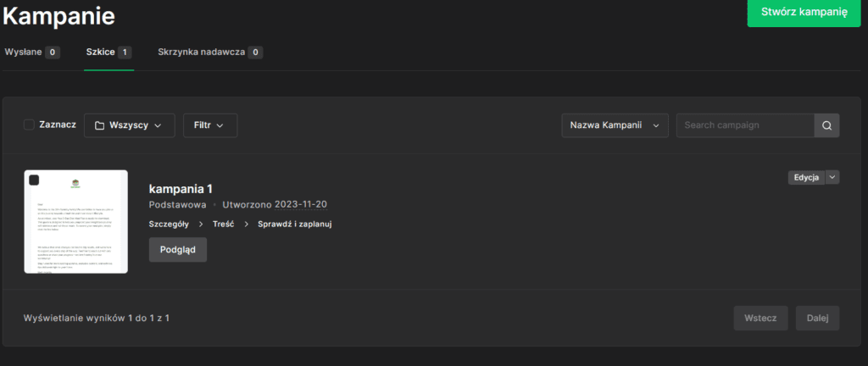Click the folder icon in Wszyscy

pos(99,125)
